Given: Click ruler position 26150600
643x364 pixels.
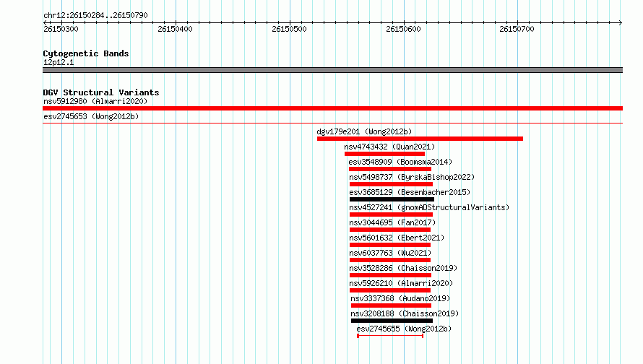Looking at the screenshot, I should click(x=403, y=29).
